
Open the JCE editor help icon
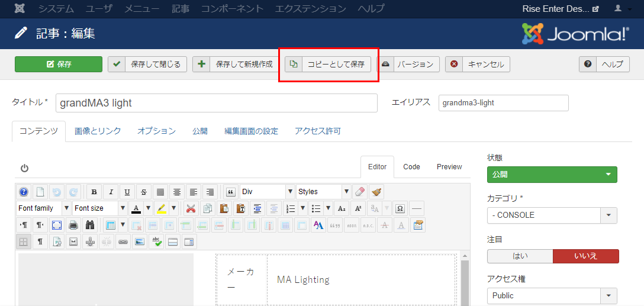pyautogui.click(x=24, y=192)
